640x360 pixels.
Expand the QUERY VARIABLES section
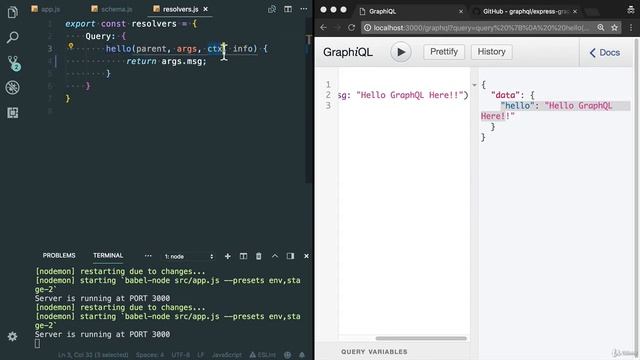coord(374,351)
